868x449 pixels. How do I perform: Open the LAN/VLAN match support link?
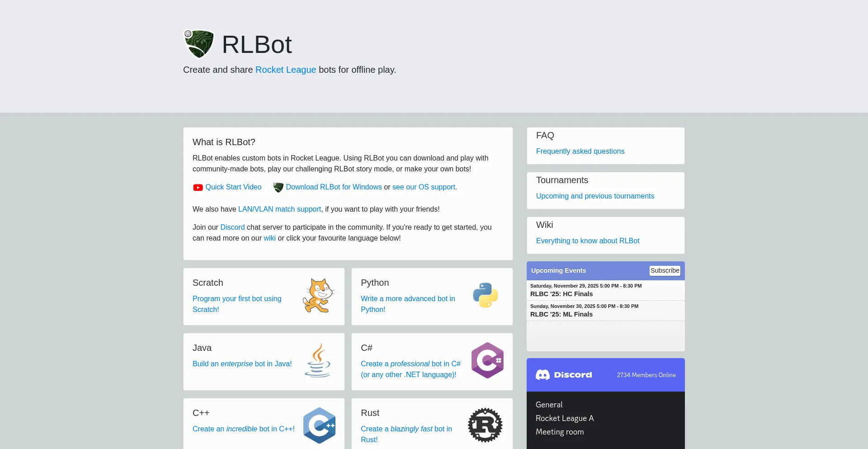279,209
